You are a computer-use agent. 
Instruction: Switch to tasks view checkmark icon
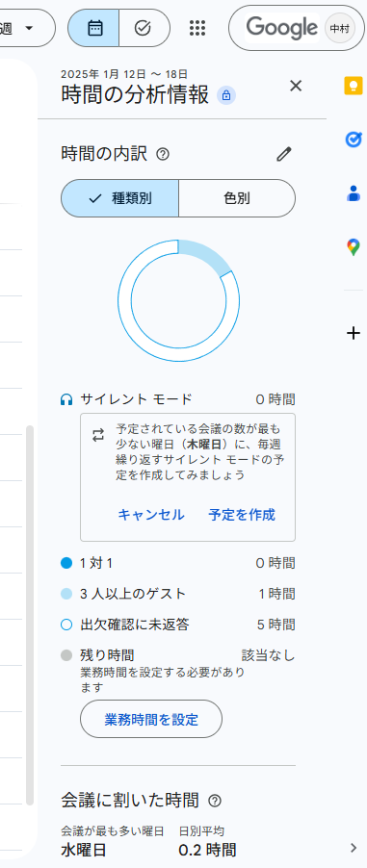click(x=144, y=28)
